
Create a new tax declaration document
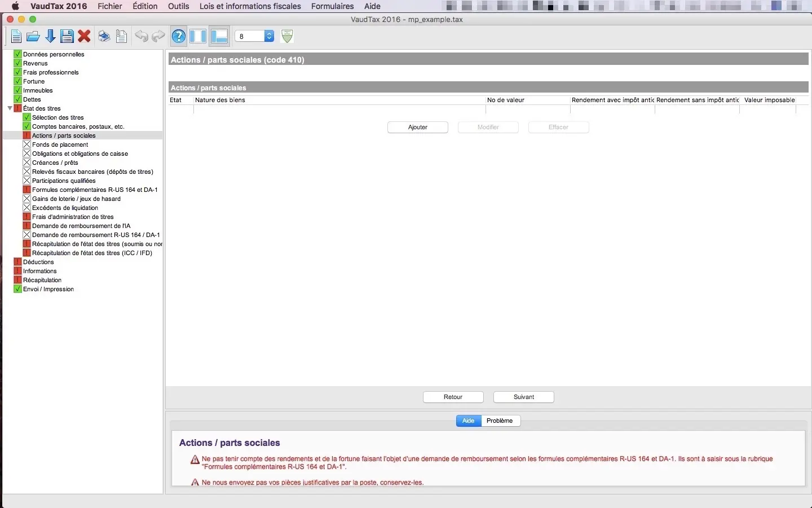[16, 37]
